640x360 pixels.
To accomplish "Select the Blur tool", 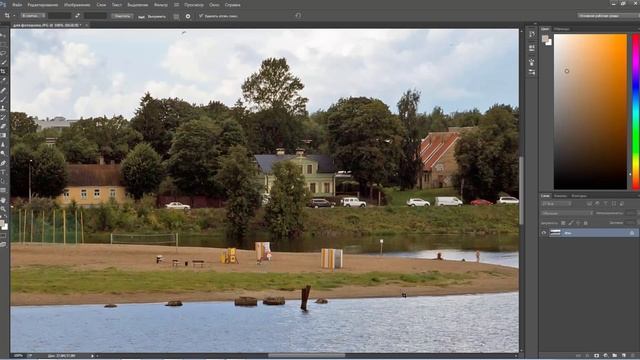I will [3, 144].
